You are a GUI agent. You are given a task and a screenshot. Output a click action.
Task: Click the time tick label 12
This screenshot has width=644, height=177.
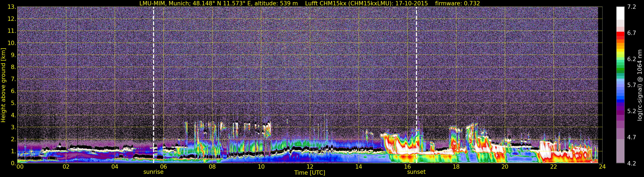(x=310, y=167)
